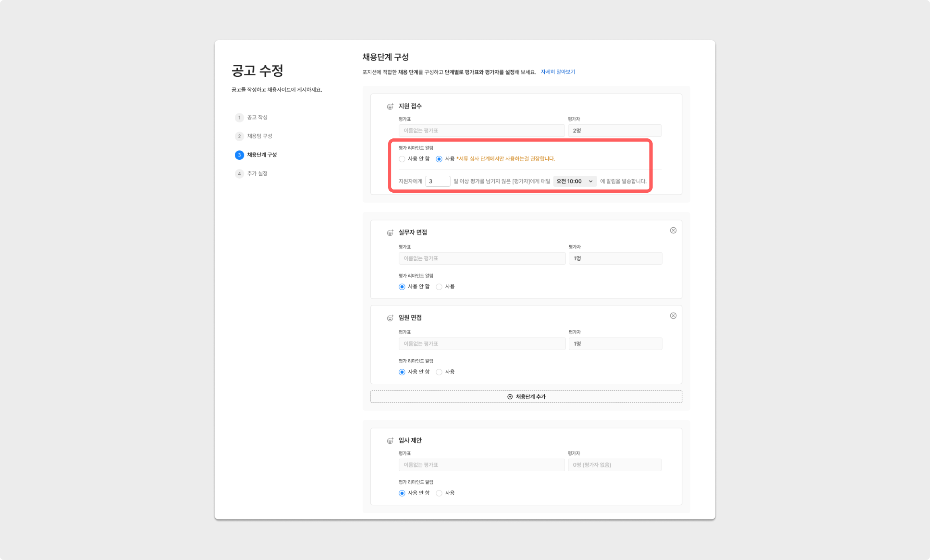Remove the 임원 면접 stage with X icon
This screenshot has height=560, width=930.
(673, 316)
